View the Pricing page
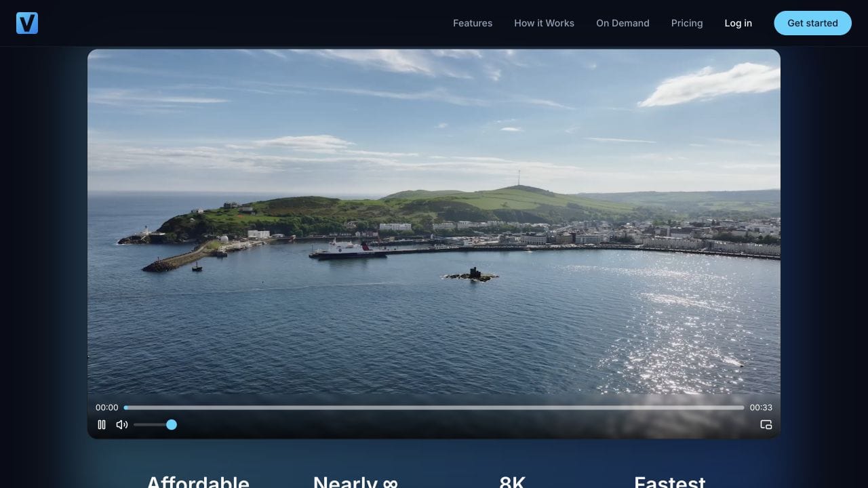The width and height of the screenshot is (868, 488). pyautogui.click(x=687, y=23)
